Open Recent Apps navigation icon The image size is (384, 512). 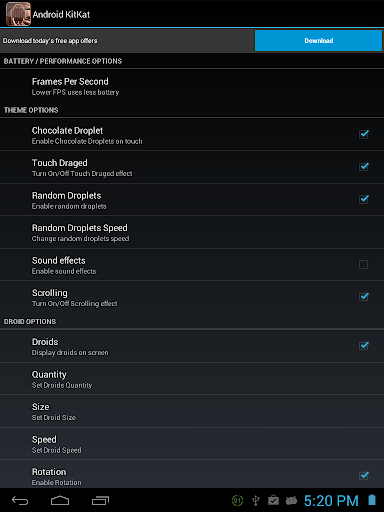pyautogui.click(x=100, y=500)
